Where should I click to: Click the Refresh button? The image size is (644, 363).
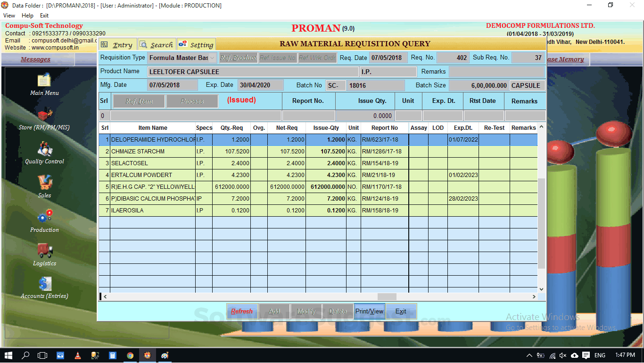242,311
